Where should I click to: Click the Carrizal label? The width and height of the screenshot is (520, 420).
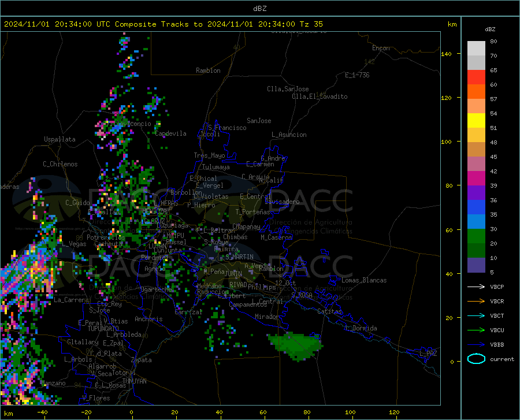188,313
